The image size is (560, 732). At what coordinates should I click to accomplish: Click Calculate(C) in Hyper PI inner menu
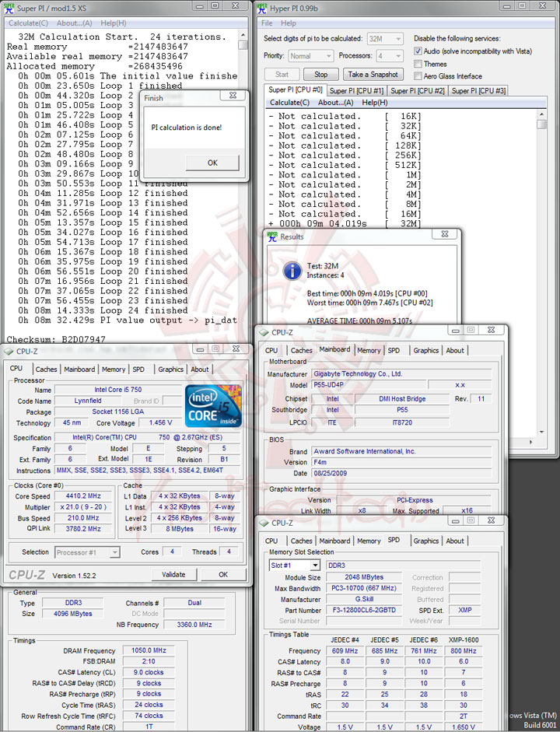click(289, 102)
